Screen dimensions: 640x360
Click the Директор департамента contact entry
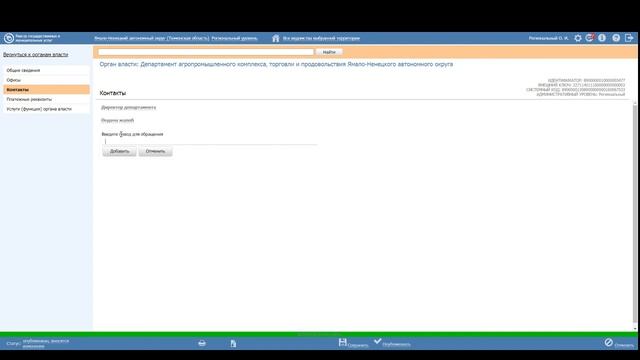(x=129, y=108)
